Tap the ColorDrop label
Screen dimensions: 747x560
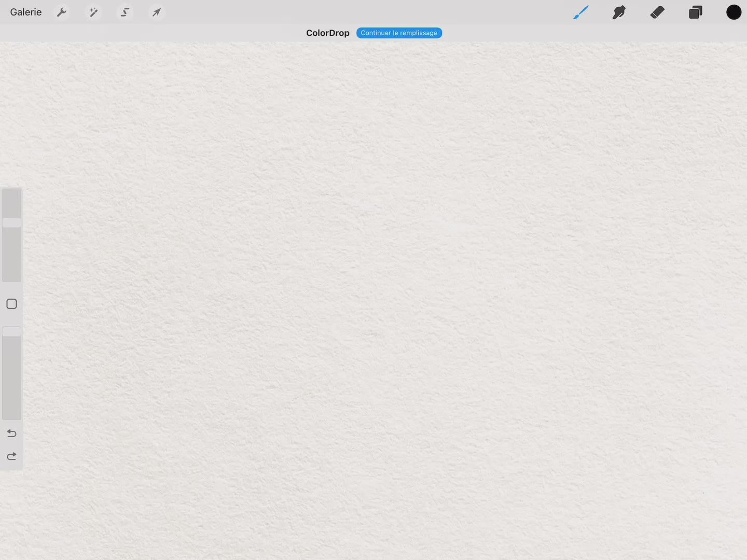[x=327, y=33]
